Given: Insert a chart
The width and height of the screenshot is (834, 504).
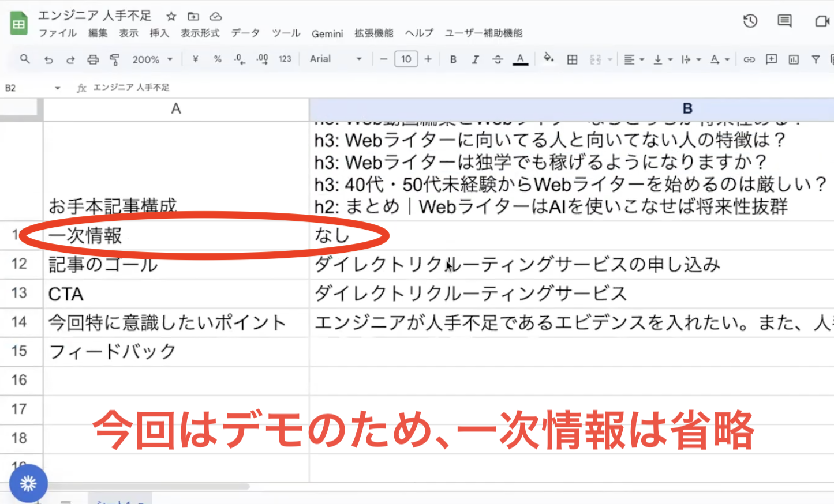Looking at the screenshot, I should (794, 59).
